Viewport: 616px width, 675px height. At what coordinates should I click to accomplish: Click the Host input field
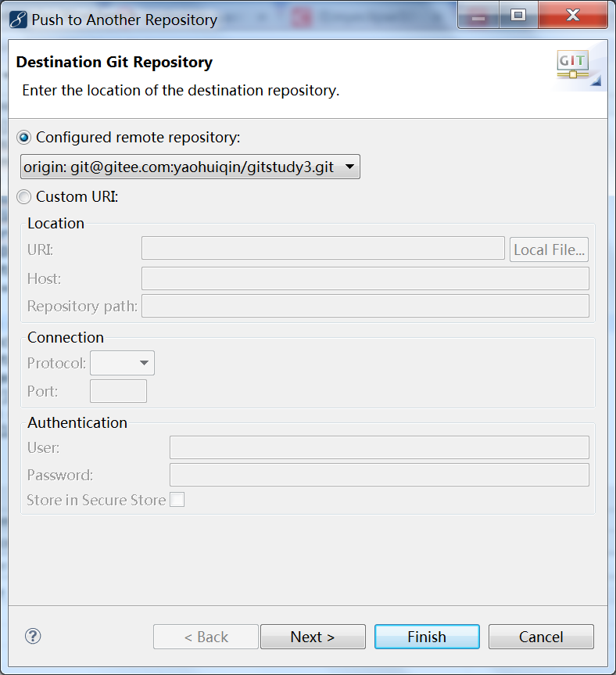pos(365,278)
